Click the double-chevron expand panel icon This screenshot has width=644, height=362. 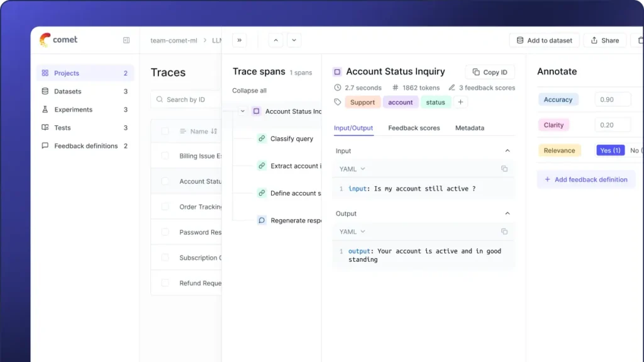239,40
